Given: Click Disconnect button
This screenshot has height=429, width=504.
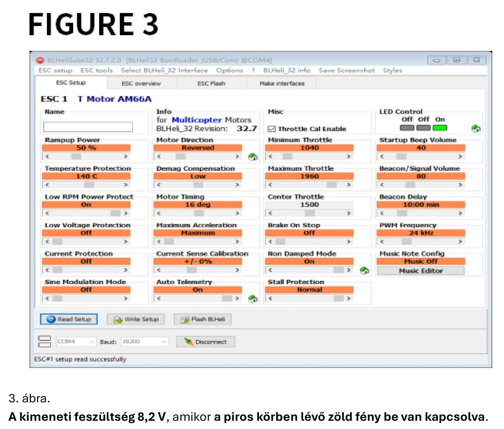Looking at the screenshot, I should click(206, 342).
